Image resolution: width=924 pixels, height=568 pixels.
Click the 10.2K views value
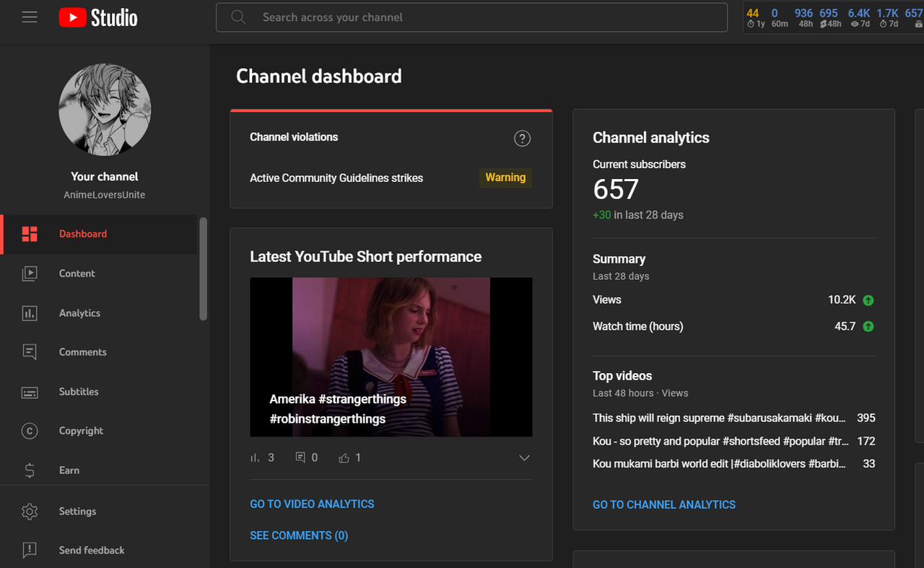coord(842,300)
